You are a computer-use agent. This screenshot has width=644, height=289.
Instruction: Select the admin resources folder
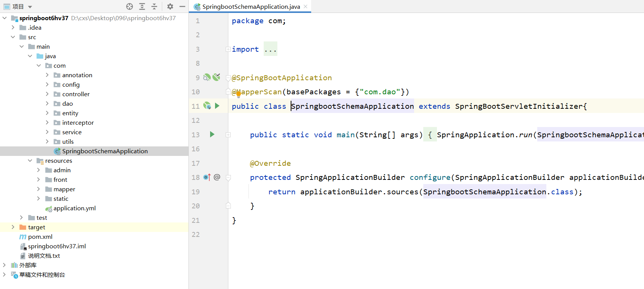(x=62, y=170)
